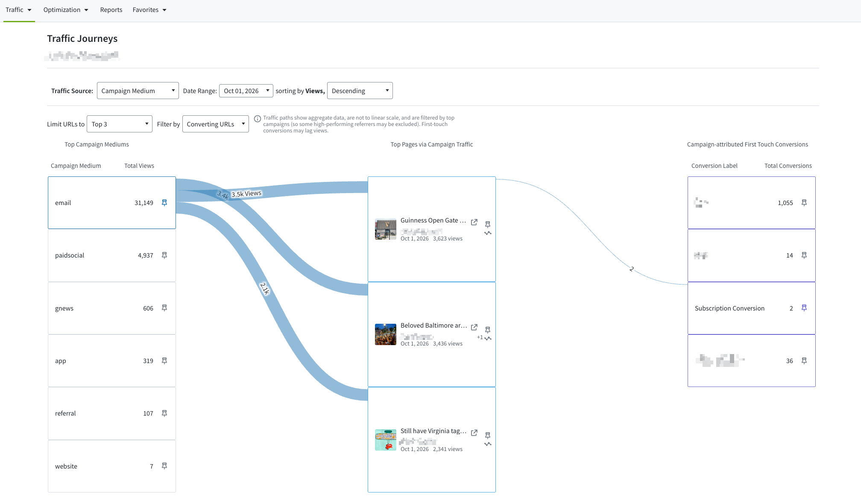Click the info icon beside traffic paths note
The image size is (861, 504).
point(258,119)
